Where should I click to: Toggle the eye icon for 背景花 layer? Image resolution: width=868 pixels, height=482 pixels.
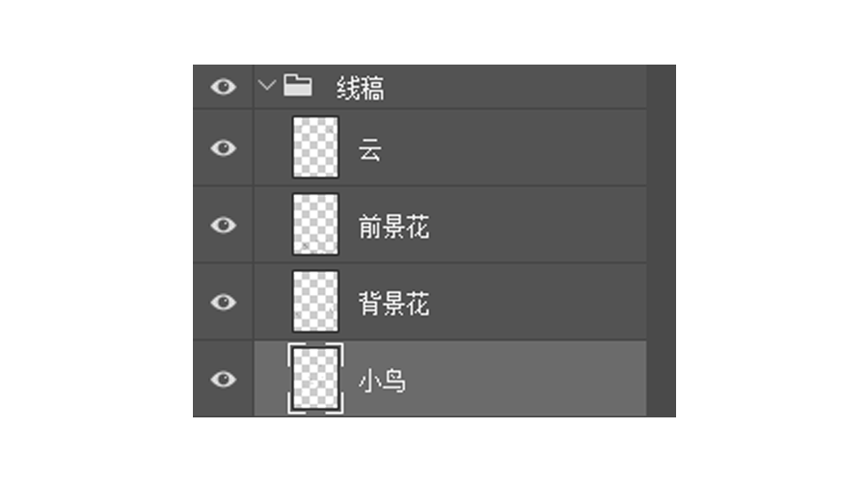click(x=223, y=303)
